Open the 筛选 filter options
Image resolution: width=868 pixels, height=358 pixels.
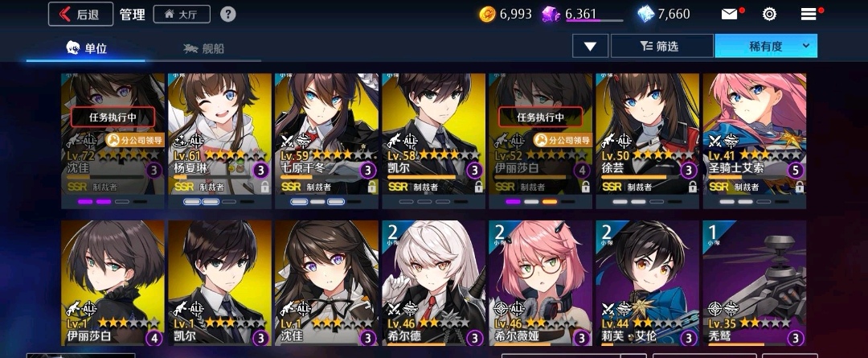(662, 46)
